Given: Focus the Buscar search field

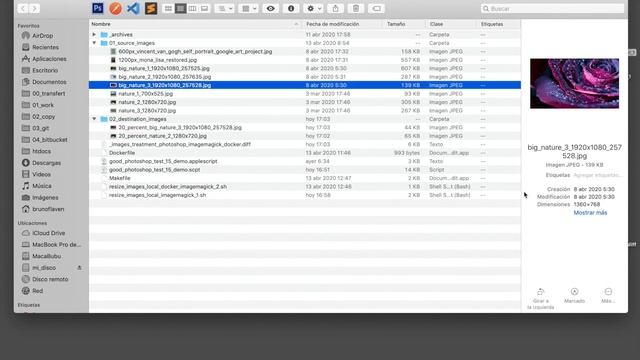Looking at the screenshot, I should pyautogui.click(x=553, y=8).
